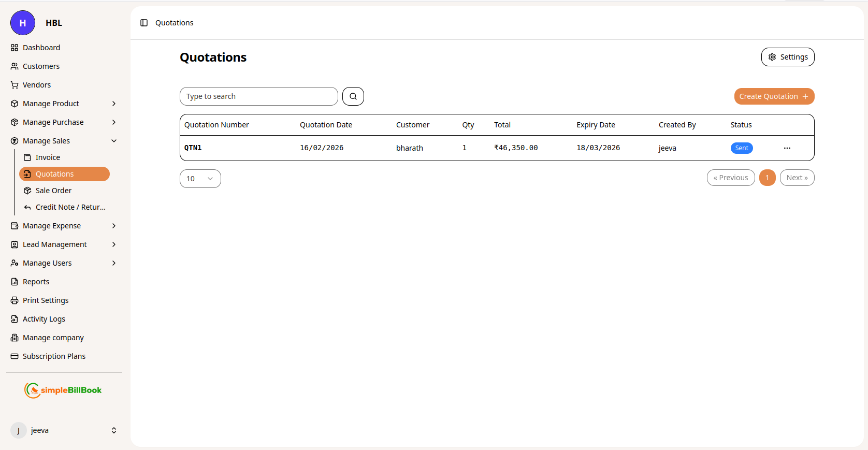Click the HBL company avatar

pyautogui.click(x=23, y=23)
